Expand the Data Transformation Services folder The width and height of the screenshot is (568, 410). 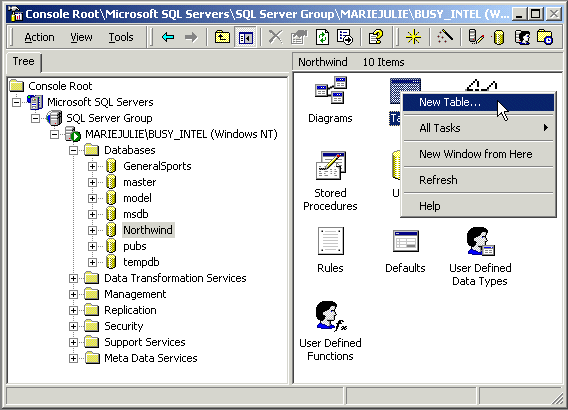point(73,278)
